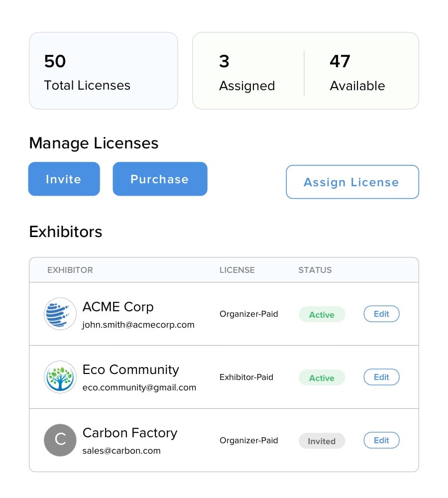The width and height of the screenshot is (448, 498).
Task: Select the ACME Corp name
Action: tap(118, 307)
